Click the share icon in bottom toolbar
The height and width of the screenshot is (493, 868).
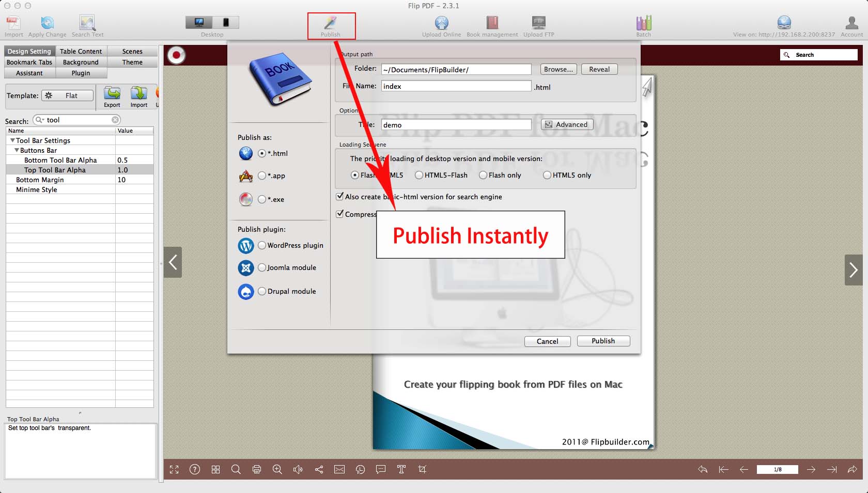[319, 469]
